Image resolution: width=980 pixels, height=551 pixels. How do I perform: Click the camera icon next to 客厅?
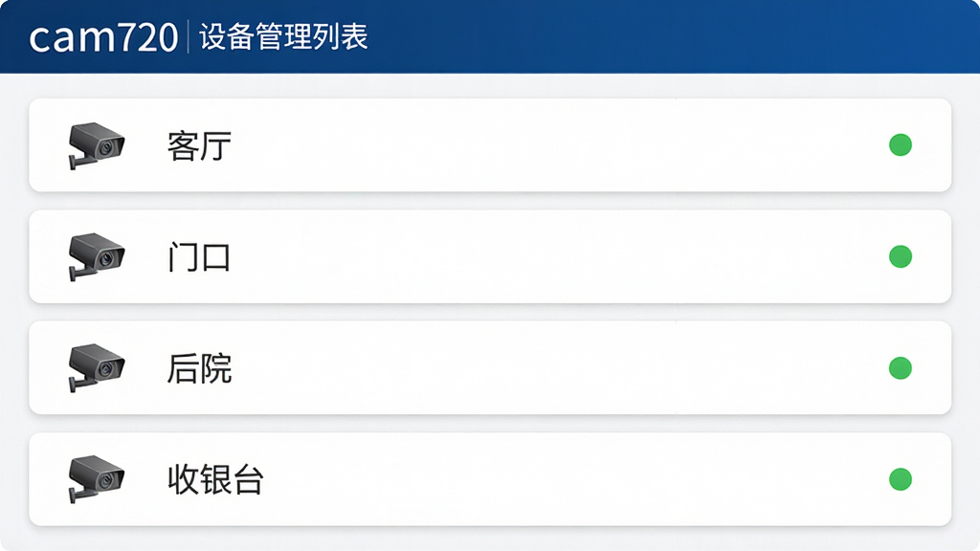[x=97, y=145]
